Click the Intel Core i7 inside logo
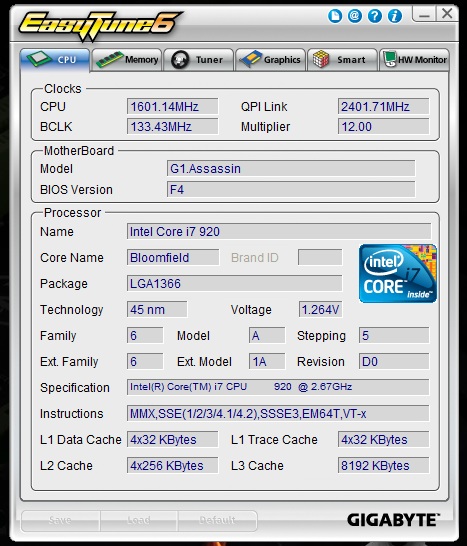The height and width of the screenshot is (546, 467). tap(398, 273)
